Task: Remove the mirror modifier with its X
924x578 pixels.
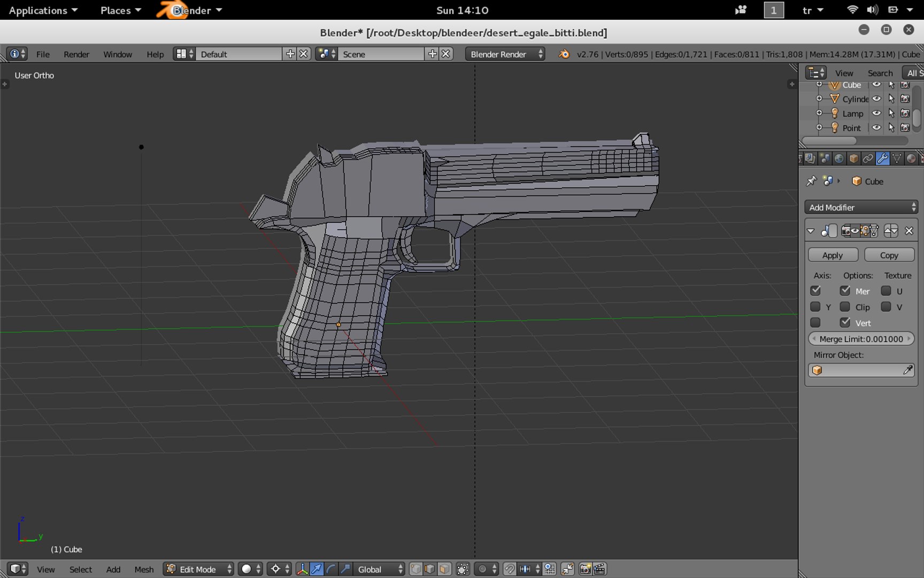Action: click(x=908, y=231)
